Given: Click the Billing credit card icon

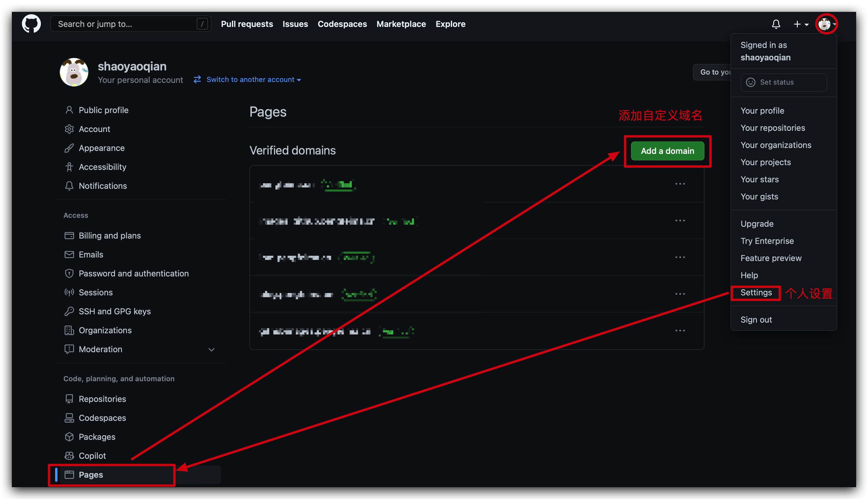Looking at the screenshot, I should pos(69,236).
